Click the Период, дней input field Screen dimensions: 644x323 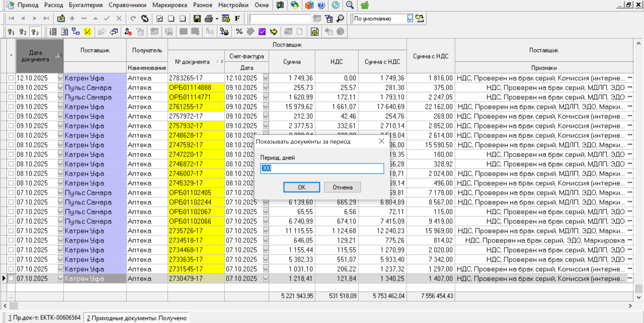322,168
